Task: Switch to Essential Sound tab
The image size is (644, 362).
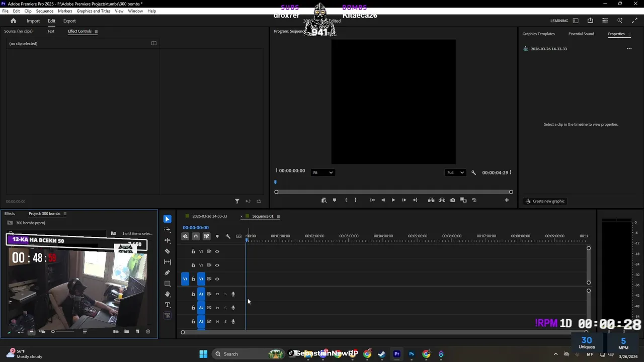Action: pyautogui.click(x=581, y=34)
